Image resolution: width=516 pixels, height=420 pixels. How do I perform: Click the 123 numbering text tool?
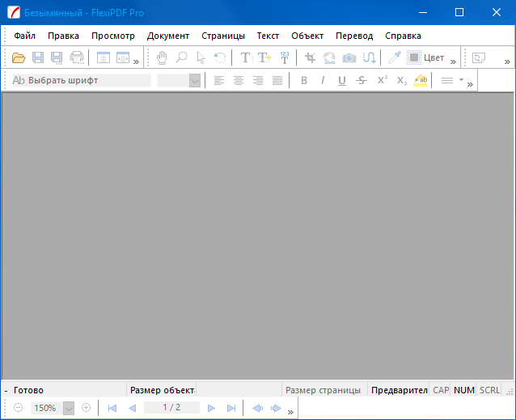click(x=285, y=57)
